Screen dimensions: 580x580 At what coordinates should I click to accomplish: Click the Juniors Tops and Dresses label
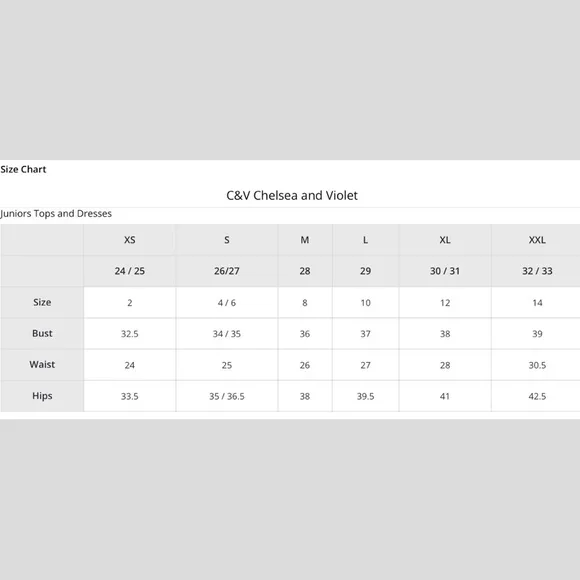tap(56, 213)
